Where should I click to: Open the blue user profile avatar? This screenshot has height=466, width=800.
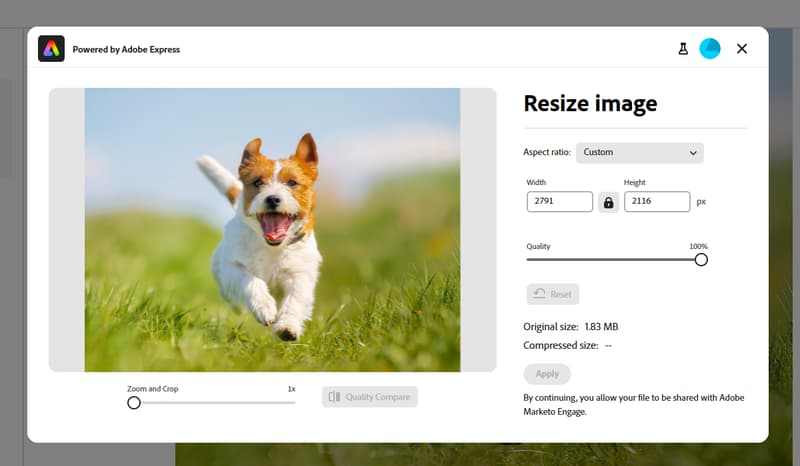click(710, 49)
